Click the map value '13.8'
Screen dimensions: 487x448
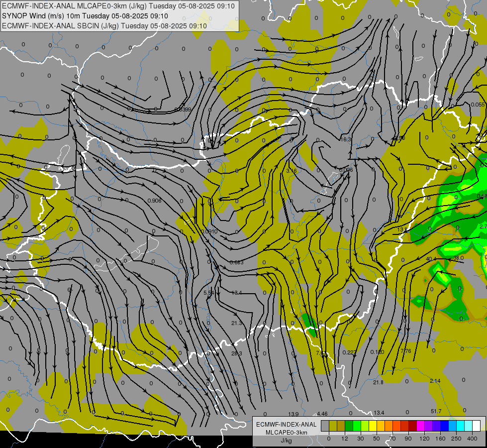coord(402,229)
